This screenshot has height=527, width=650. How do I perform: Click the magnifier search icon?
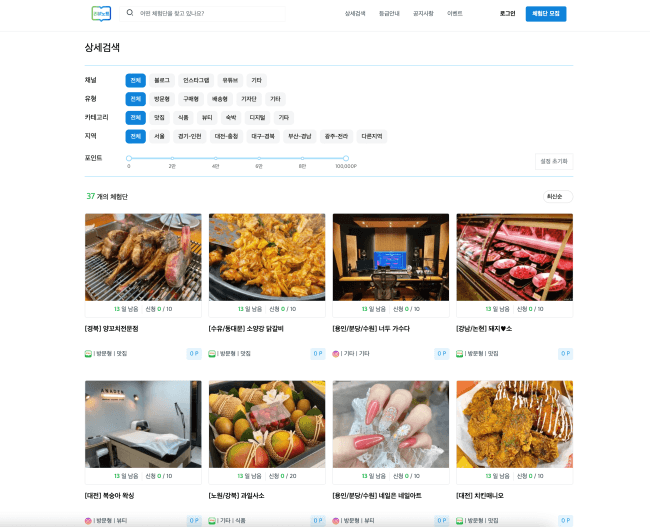pyautogui.click(x=130, y=13)
